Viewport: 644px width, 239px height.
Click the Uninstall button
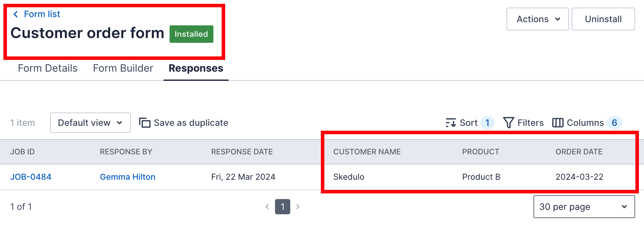[603, 19]
